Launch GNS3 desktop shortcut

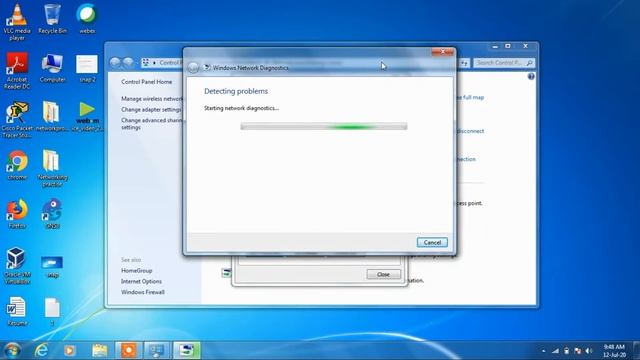coord(52,213)
